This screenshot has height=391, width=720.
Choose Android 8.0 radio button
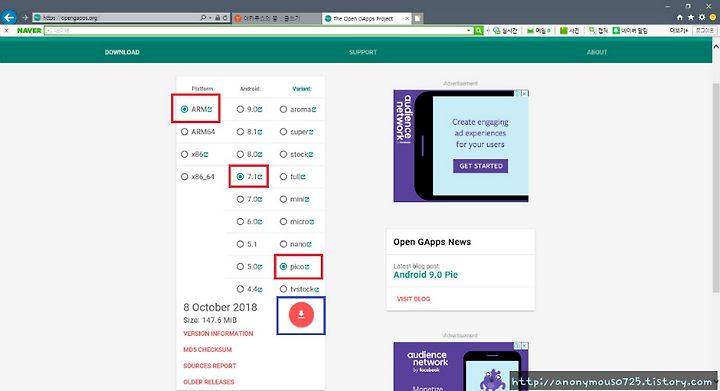240,154
